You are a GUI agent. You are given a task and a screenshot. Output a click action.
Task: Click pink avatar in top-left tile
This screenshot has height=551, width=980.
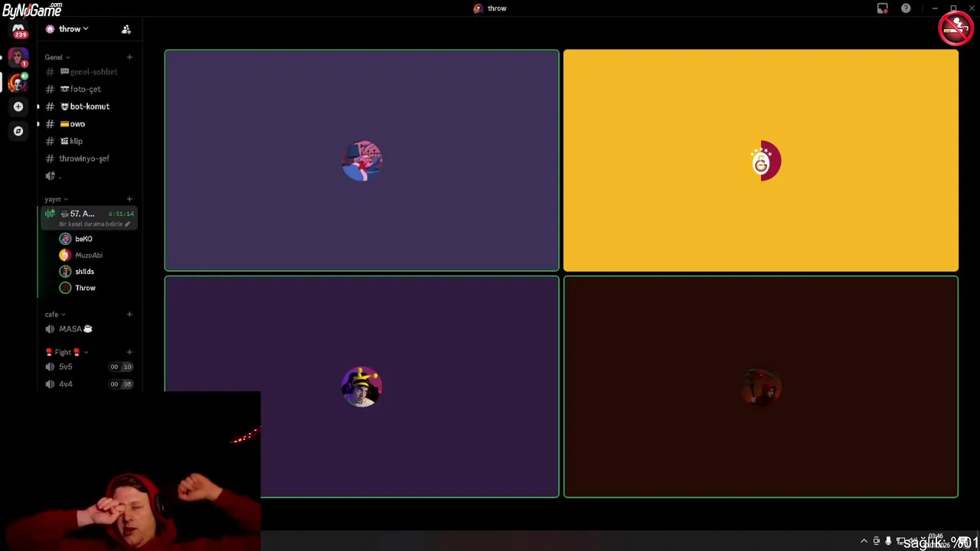click(x=361, y=161)
